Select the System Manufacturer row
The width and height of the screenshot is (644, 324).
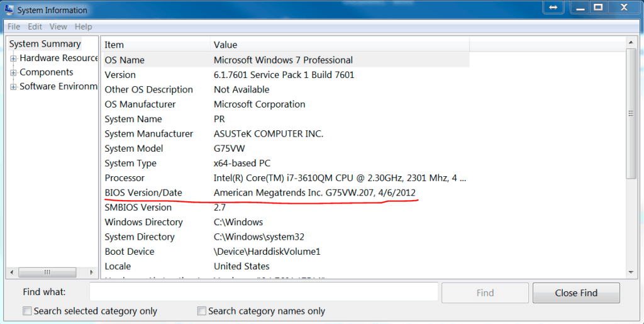tap(286, 134)
